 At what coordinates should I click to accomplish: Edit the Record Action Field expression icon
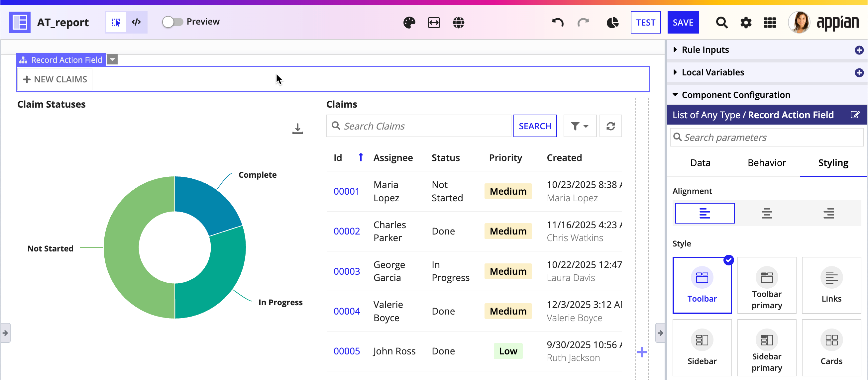click(x=855, y=115)
